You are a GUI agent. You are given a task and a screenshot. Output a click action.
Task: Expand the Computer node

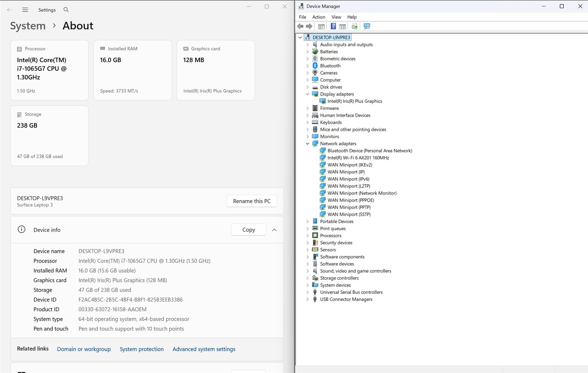point(308,80)
